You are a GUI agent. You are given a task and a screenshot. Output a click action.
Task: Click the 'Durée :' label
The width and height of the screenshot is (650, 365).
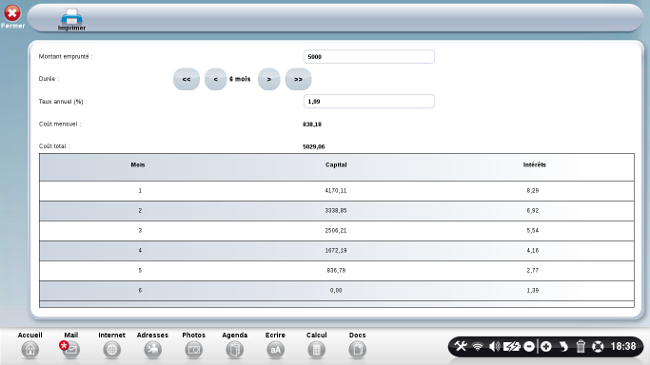tap(49, 79)
